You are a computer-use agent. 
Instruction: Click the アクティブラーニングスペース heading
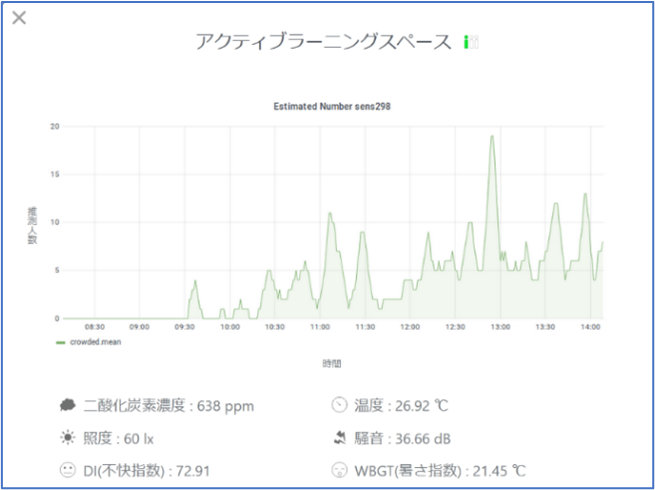(x=324, y=42)
